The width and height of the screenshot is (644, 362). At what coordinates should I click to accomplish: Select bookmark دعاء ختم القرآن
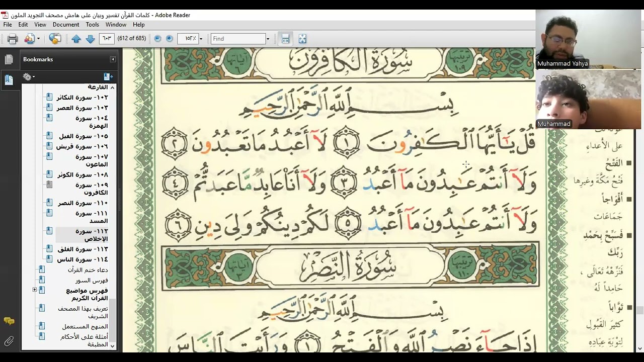coord(88,270)
